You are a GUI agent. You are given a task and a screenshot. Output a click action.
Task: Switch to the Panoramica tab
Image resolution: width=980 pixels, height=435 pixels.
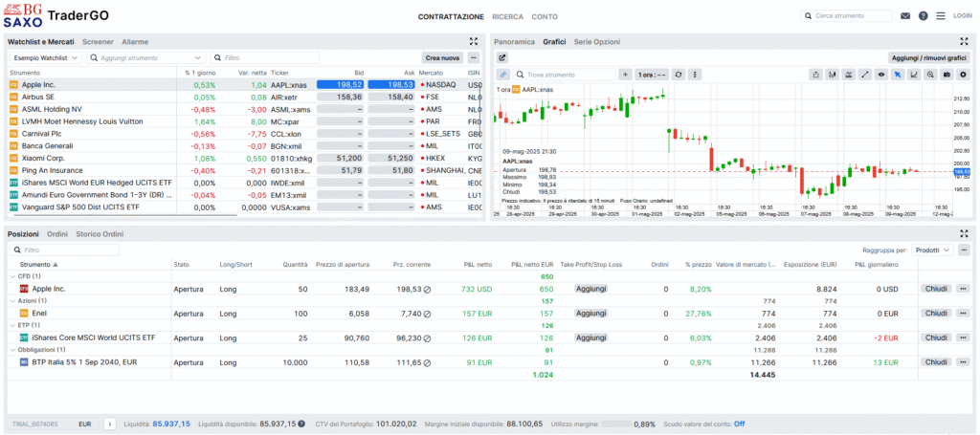[x=514, y=42]
